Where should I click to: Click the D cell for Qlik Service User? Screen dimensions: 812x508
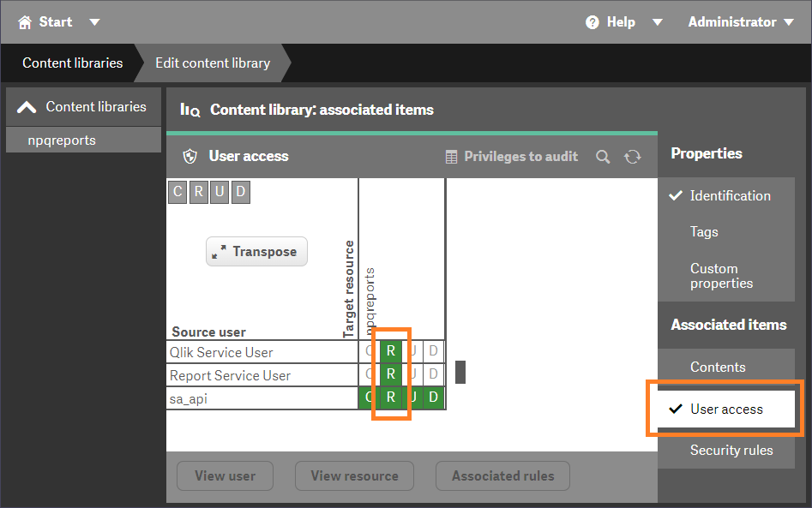[434, 351]
